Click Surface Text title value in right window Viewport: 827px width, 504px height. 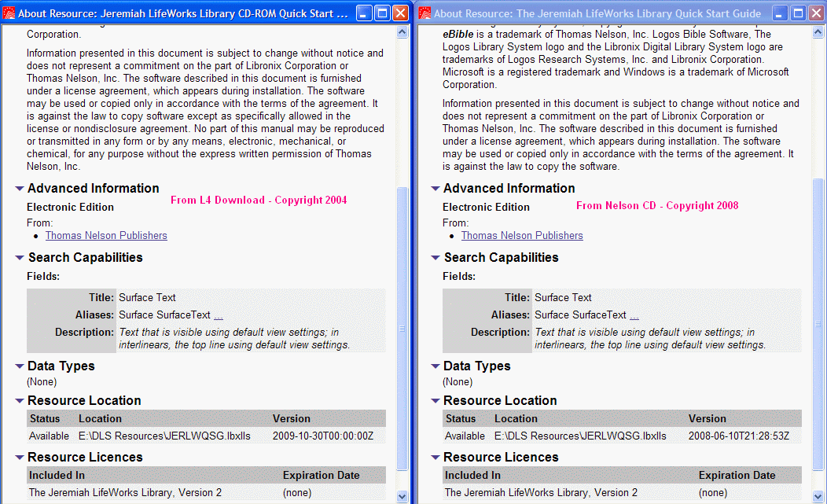pos(563,298)
